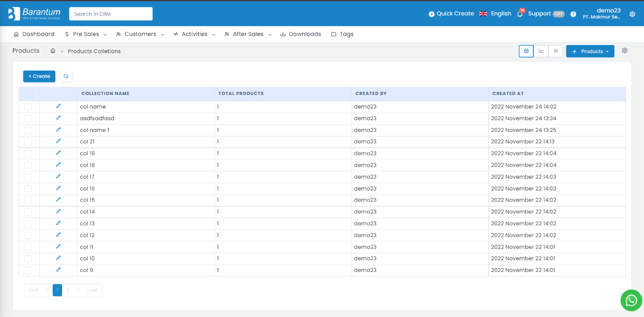Image resolution: width=644 pixels, height=317 pixels.
Task: Click the 'Products Colletions' breadcrumb text
Action: click(x=94, y=51)
